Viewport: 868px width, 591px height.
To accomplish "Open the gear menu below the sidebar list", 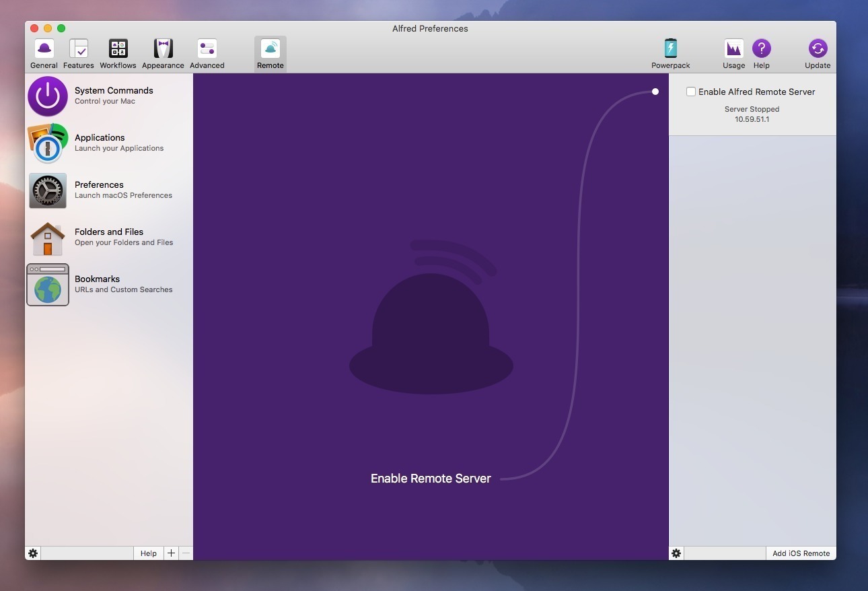I will click(33, 553).
